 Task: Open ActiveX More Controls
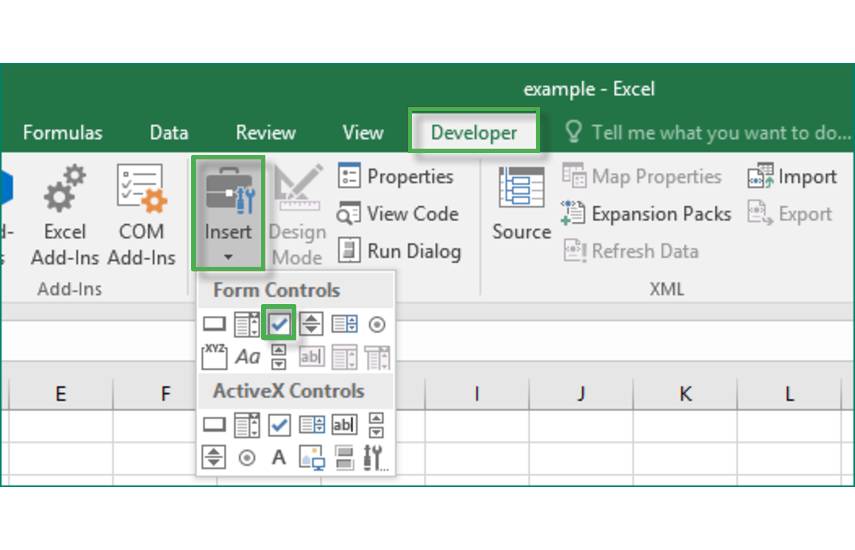376,458
